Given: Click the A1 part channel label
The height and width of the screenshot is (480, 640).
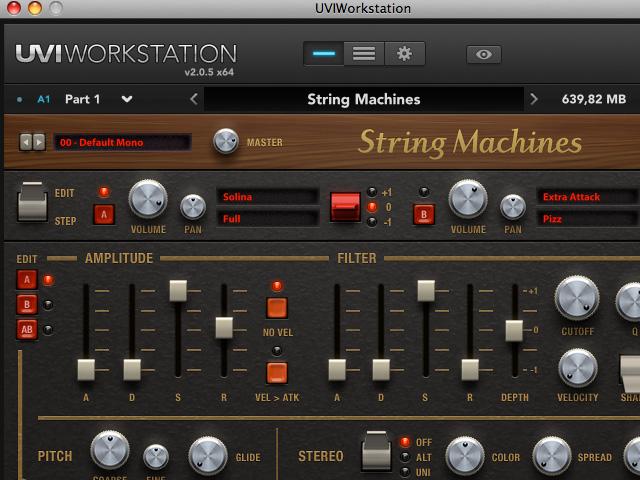Looking at the screenshot, I should (44, 99).
